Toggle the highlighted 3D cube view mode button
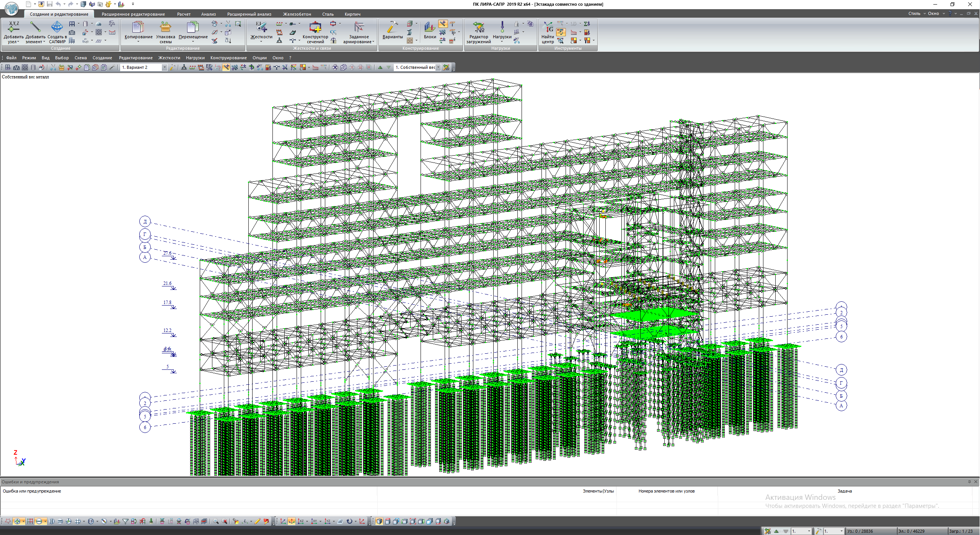This screenshot has width=980, height=535. [379, 522]
